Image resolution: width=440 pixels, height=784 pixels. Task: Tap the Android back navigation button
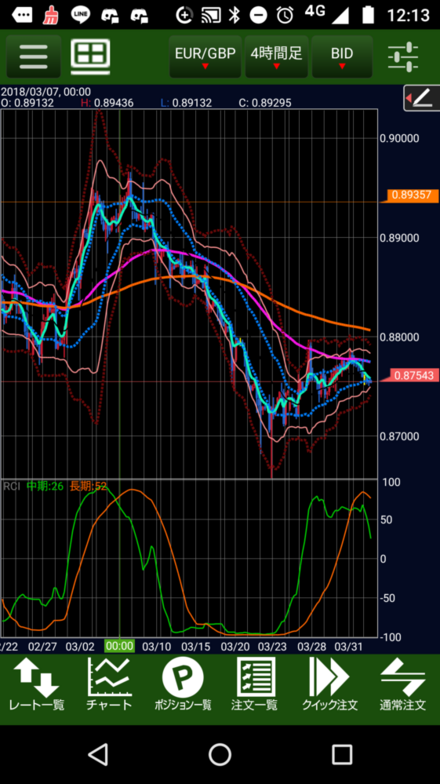98,754
